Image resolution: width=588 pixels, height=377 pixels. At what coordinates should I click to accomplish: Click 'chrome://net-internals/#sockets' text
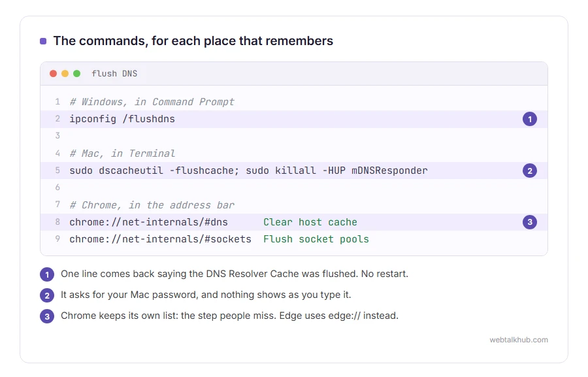(160, 239)
